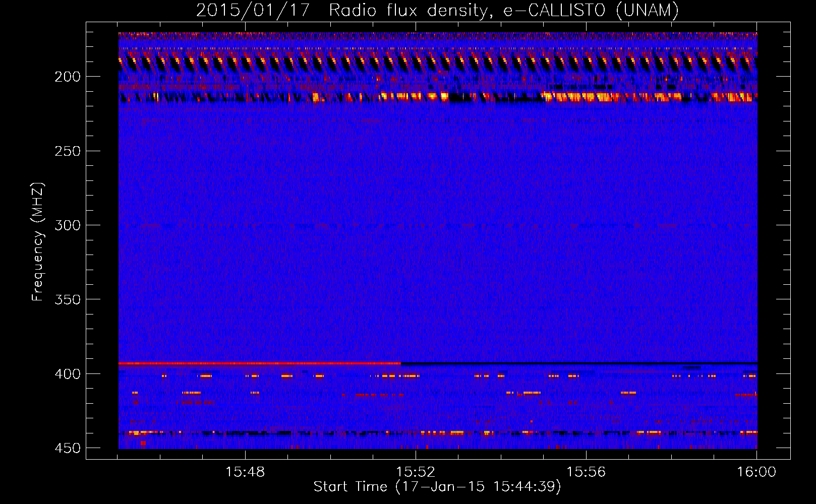This screenshot has height=504, width=816.
Task: Click the 250 frequency tick label
Action: coord(68,151)
